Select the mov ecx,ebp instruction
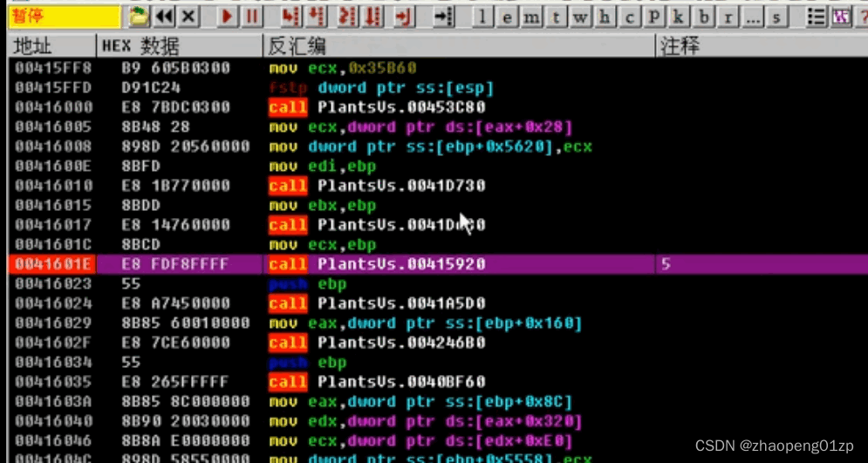The width and height of the screenshot is (868, 463). click(x=323, y=244)
